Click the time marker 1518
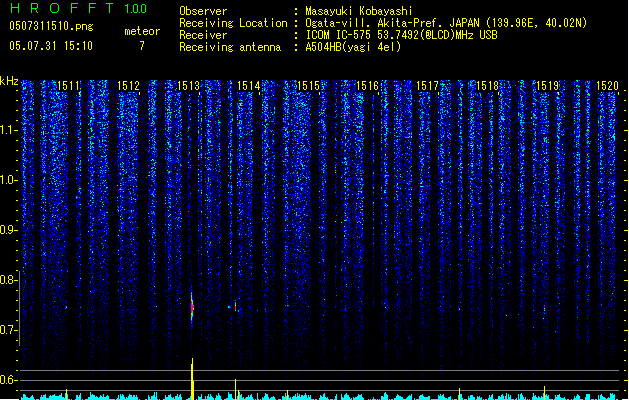Viewport: 629px width, 400px height. [x=487, y=85]
